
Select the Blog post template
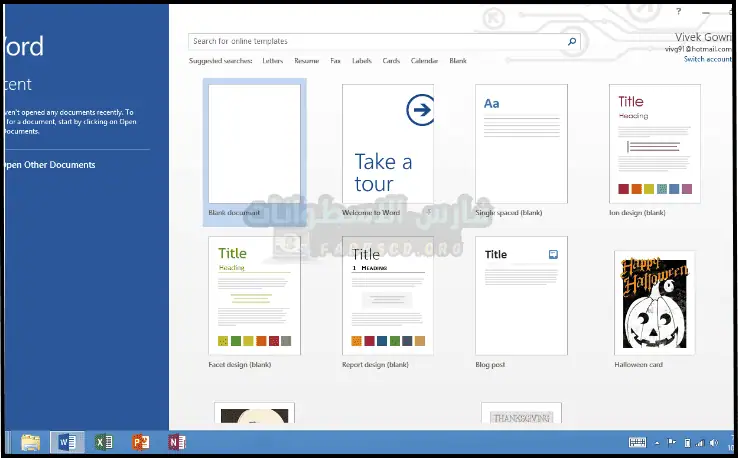[521, 296]
